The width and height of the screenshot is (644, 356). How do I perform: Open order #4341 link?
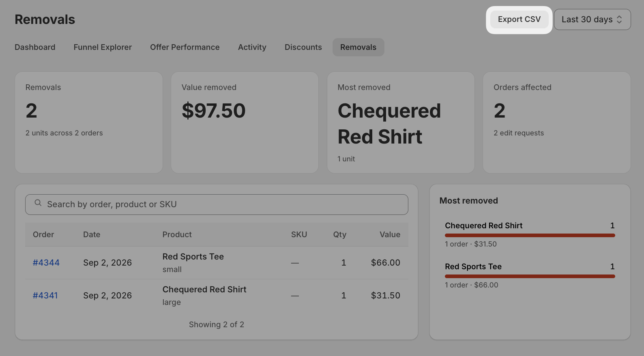(x=45, y=296)
